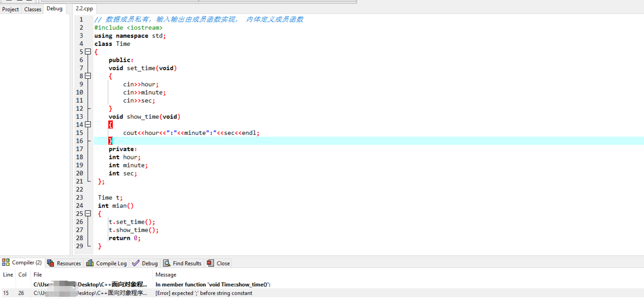Click the #include <iostream> line
Screen dimensions: 644x299
(x=128, y=28)
